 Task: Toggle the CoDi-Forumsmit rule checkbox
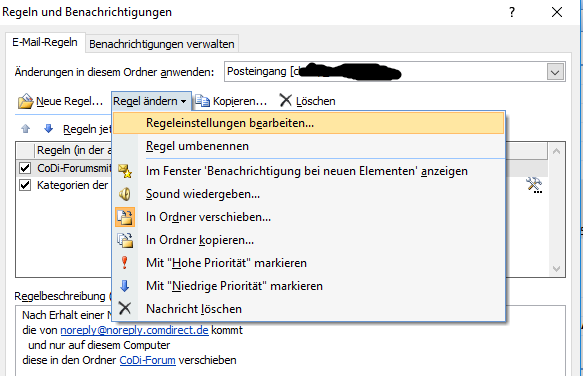click(x=25, y=168)
